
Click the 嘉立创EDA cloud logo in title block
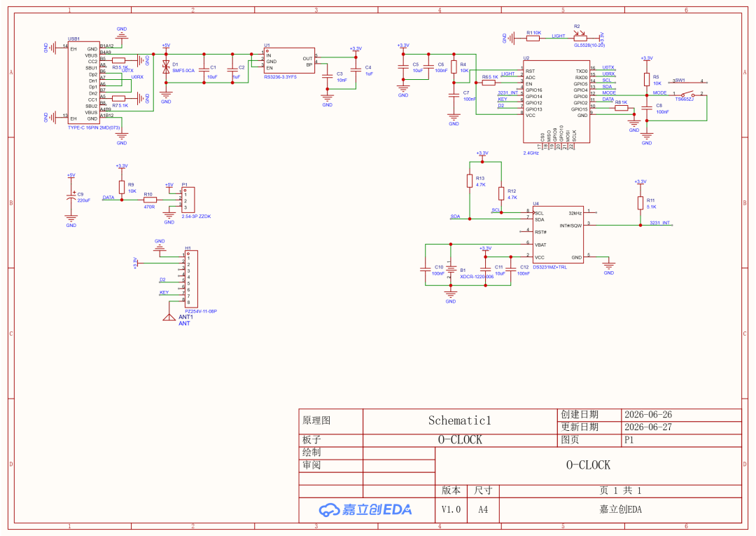click(365, 509)
